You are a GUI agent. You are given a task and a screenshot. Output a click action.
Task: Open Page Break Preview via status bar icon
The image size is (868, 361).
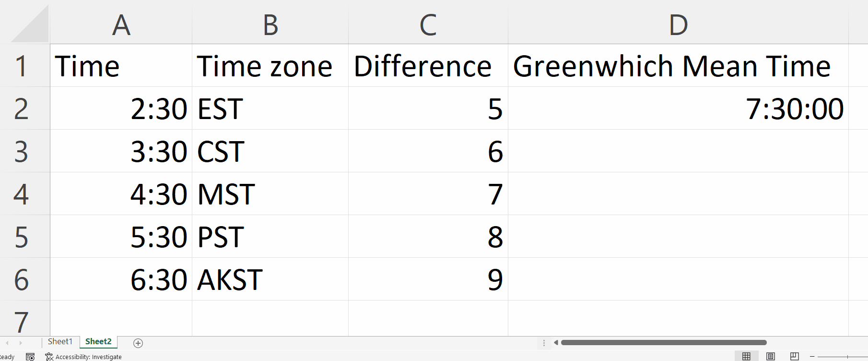tap(794, 356)
